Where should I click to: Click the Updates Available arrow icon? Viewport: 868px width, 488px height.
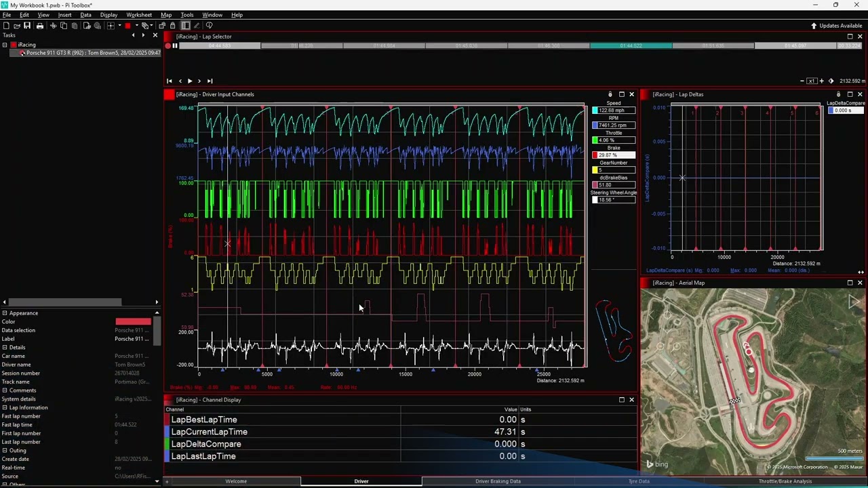(x=814, y=26)
